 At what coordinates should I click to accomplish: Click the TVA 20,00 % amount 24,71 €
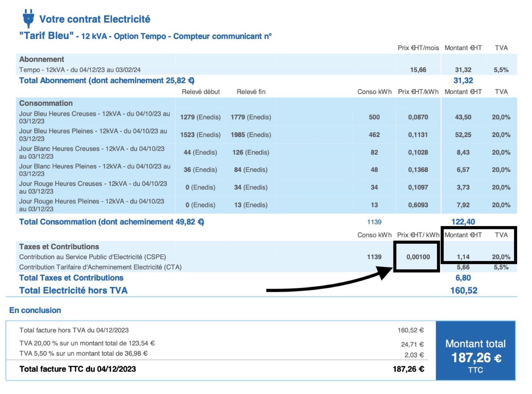pyautogui.click(x=412, y=344)
